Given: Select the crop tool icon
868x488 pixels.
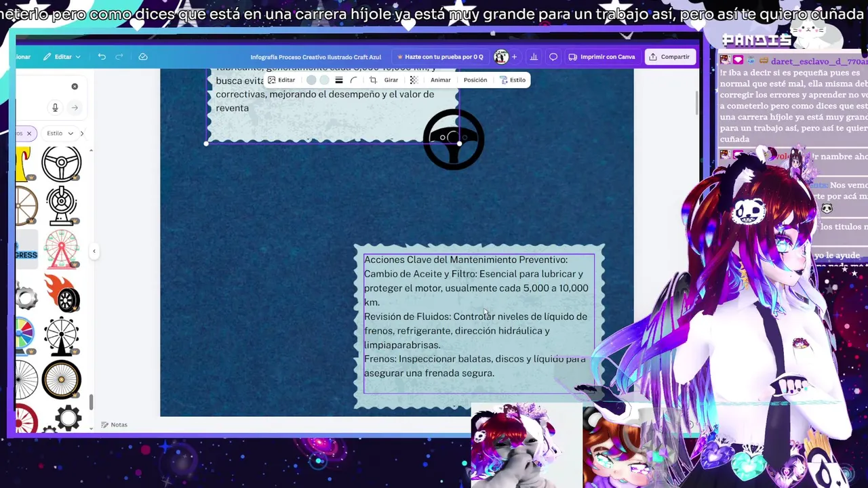Looking at the screenshot, I should pos(373,80).
